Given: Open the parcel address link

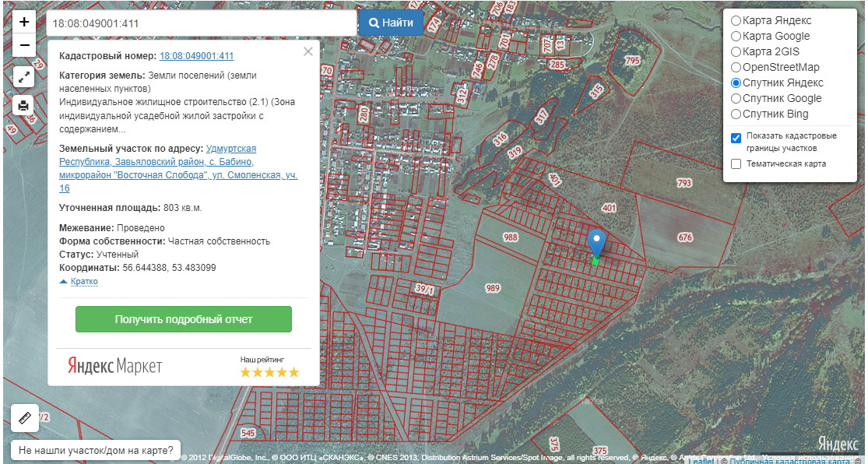Looking at the screenshot, I should coord(177,168).
